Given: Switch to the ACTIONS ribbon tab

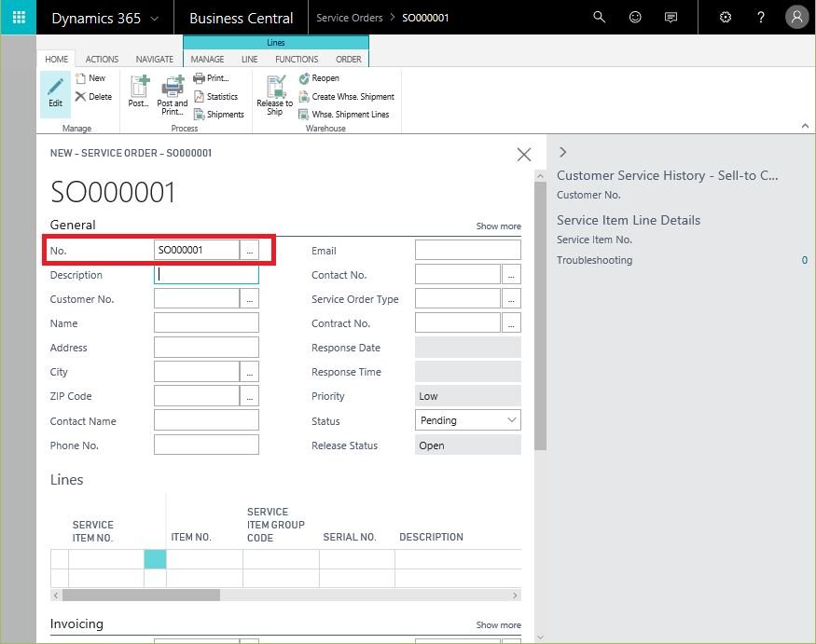Looking at the screenshot, I should 102,60.
